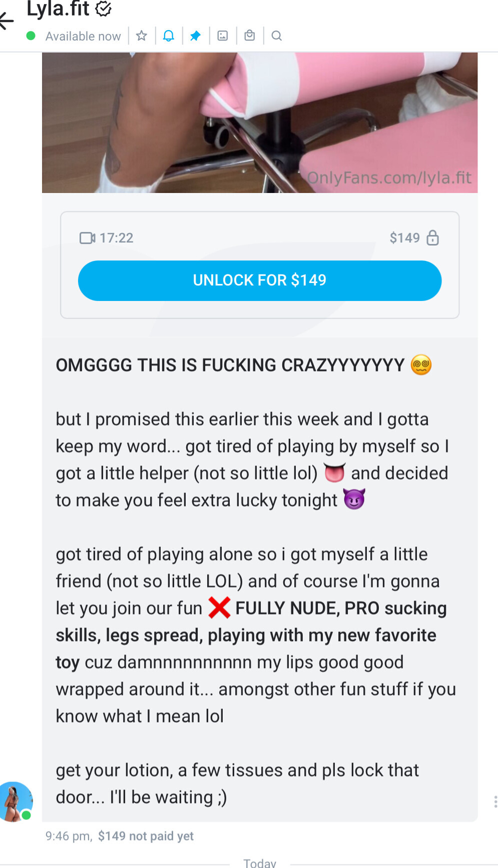Open the chat media gallery icon
Viewport: 498px width, 868px height.
pos(223,35)
